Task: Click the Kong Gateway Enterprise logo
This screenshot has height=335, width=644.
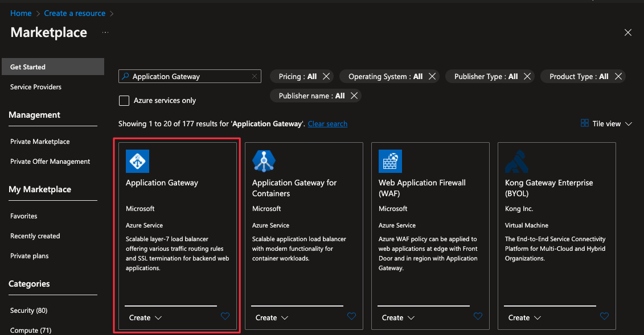Action: pyautogui.click(x=516, y=161)
